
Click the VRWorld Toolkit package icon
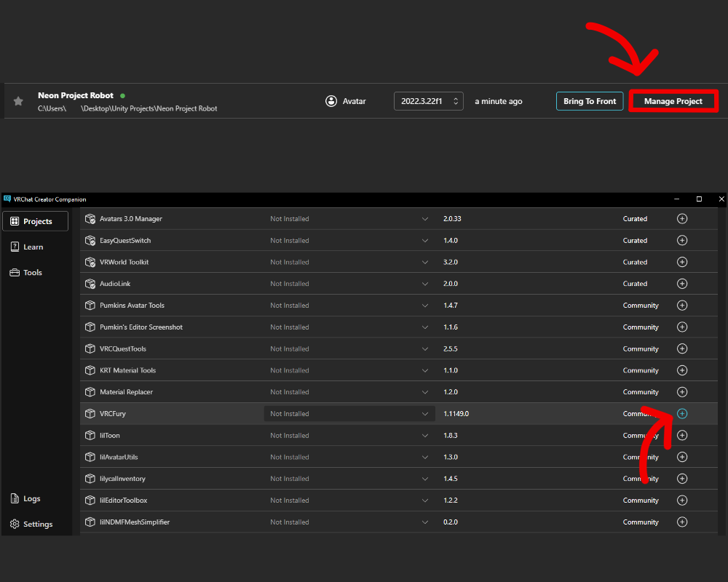(90, 262)
